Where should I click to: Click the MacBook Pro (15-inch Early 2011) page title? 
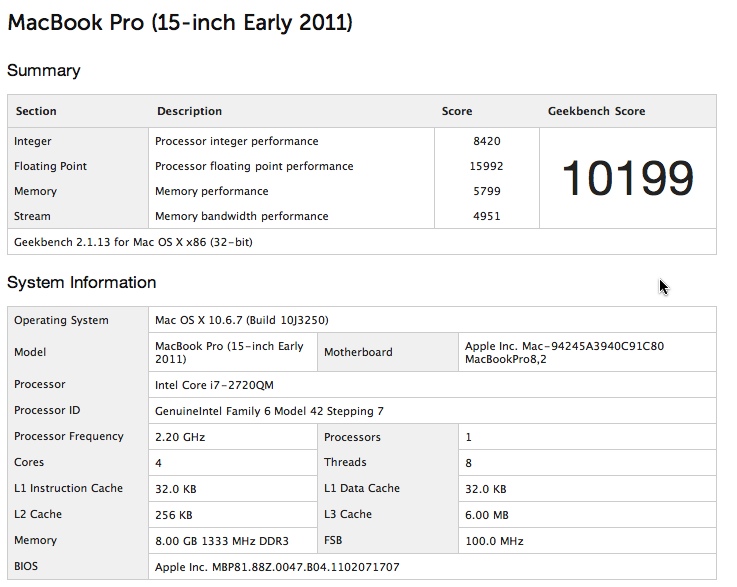pos(180,23)
